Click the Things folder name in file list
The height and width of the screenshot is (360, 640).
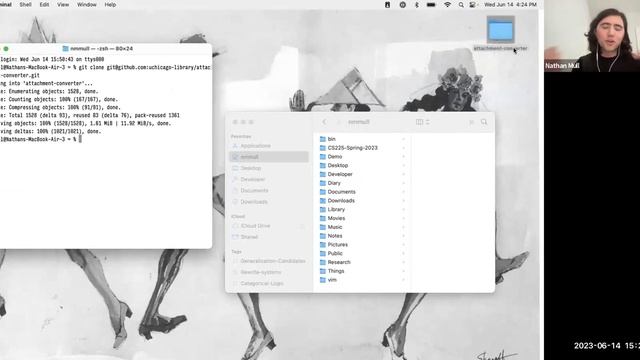[336, 271]
